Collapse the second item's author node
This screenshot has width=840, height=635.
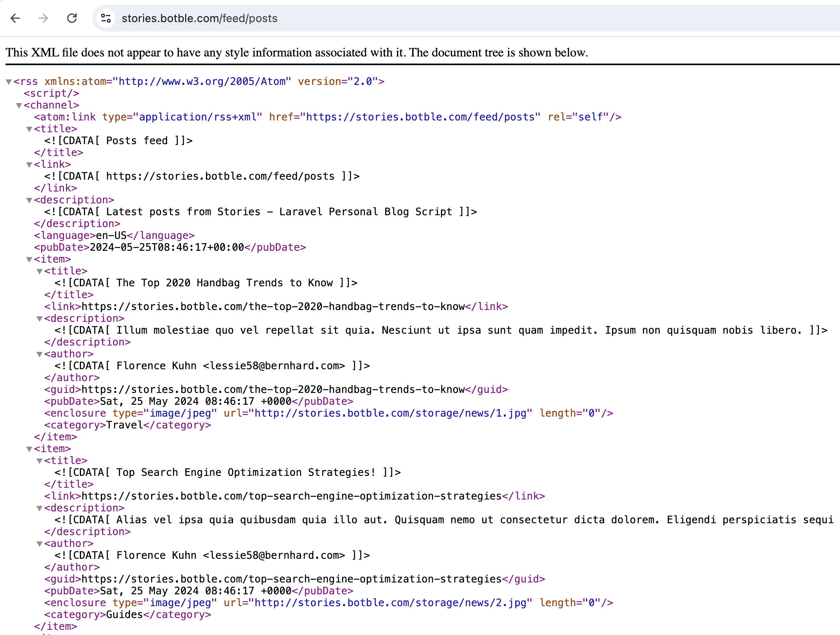pos(39,544)
